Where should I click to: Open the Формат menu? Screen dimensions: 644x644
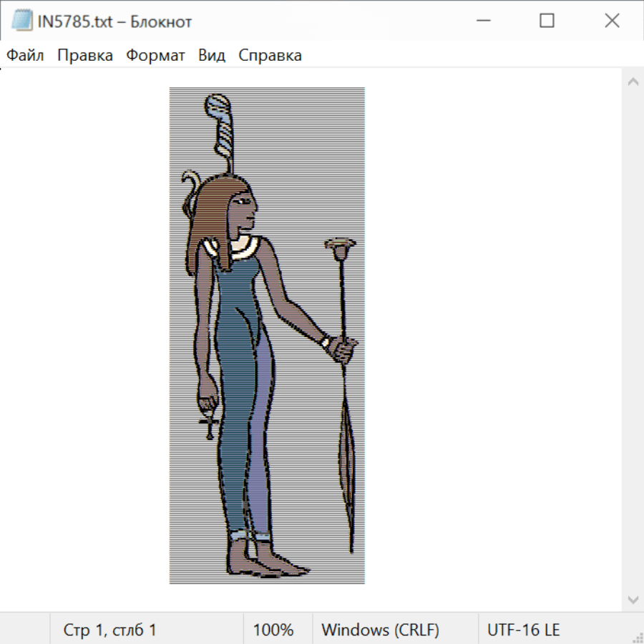click(155, 55)
